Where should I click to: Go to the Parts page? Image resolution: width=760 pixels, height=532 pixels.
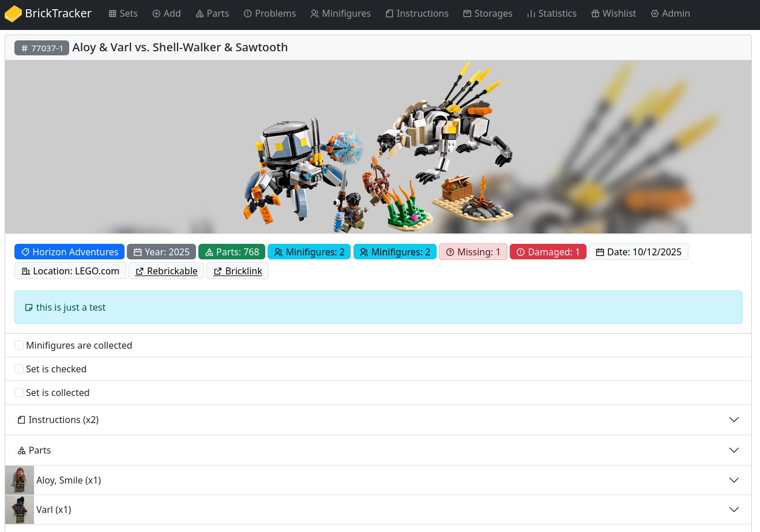coord(212,13)
